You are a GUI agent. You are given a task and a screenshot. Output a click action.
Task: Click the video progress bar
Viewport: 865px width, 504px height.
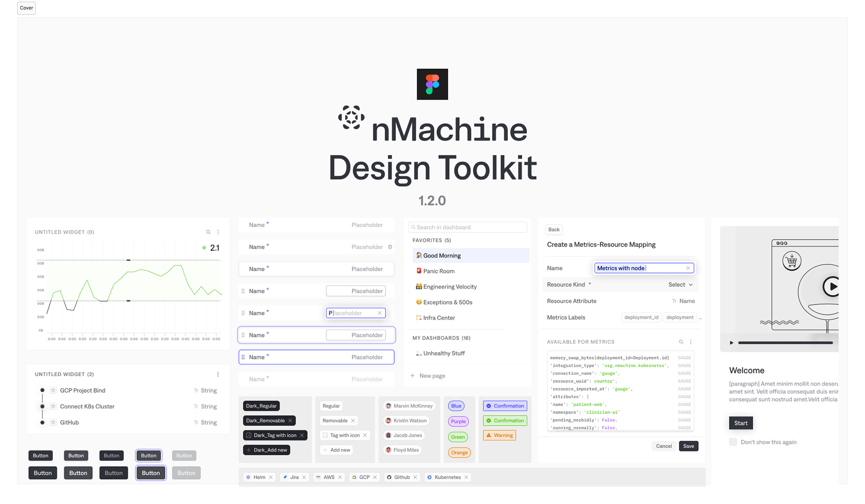(x=785, y=343)
